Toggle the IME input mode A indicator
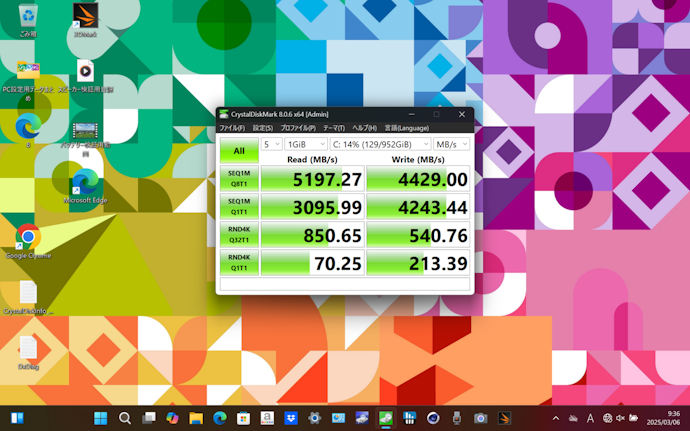 (590, 418)
